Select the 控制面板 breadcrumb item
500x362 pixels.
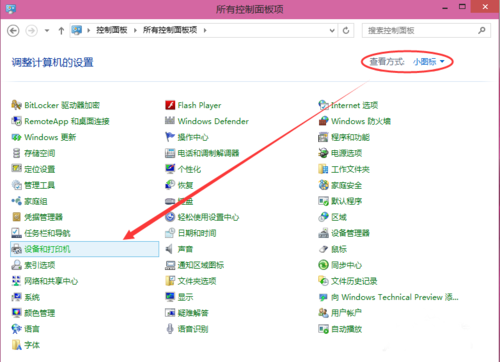(112, 30)
